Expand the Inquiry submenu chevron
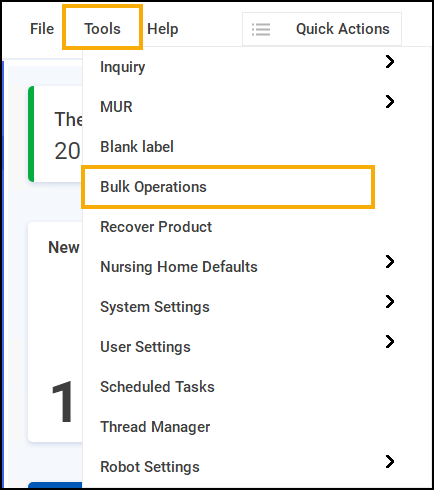This screenshot has width=434, height=490. tap(390, 62)
